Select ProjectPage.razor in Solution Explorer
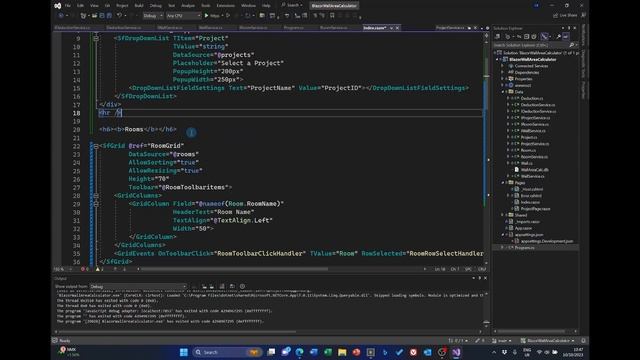The image size is (640, 360). click(536, 209)
